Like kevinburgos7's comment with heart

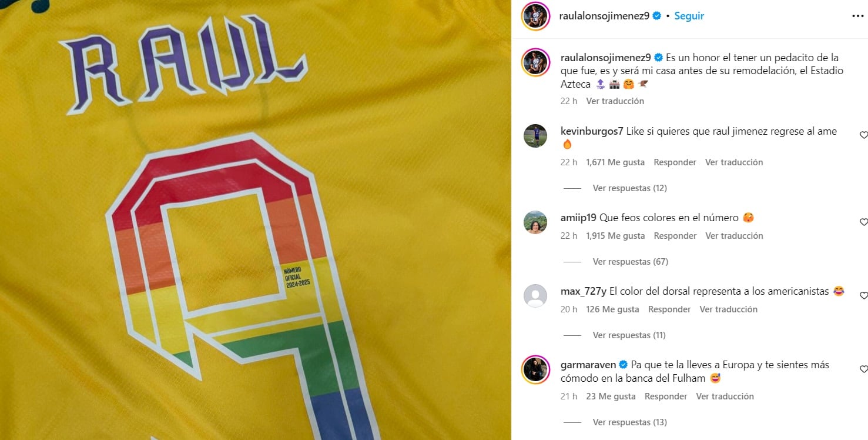coord(863,135)
